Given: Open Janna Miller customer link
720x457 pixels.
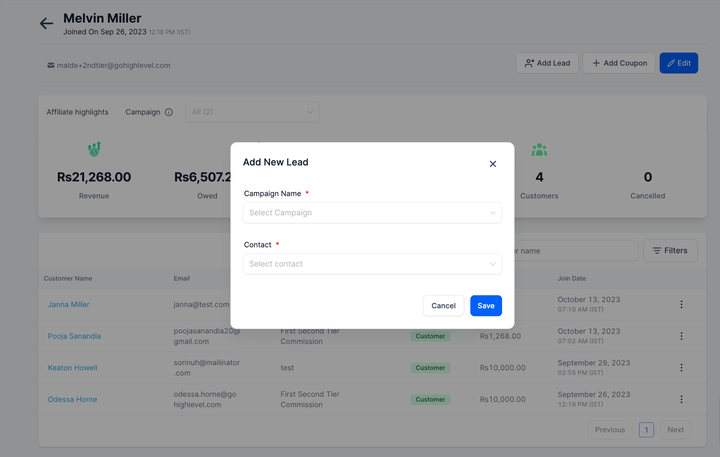Looking at the screenshot, I should [x=68, y=305].
